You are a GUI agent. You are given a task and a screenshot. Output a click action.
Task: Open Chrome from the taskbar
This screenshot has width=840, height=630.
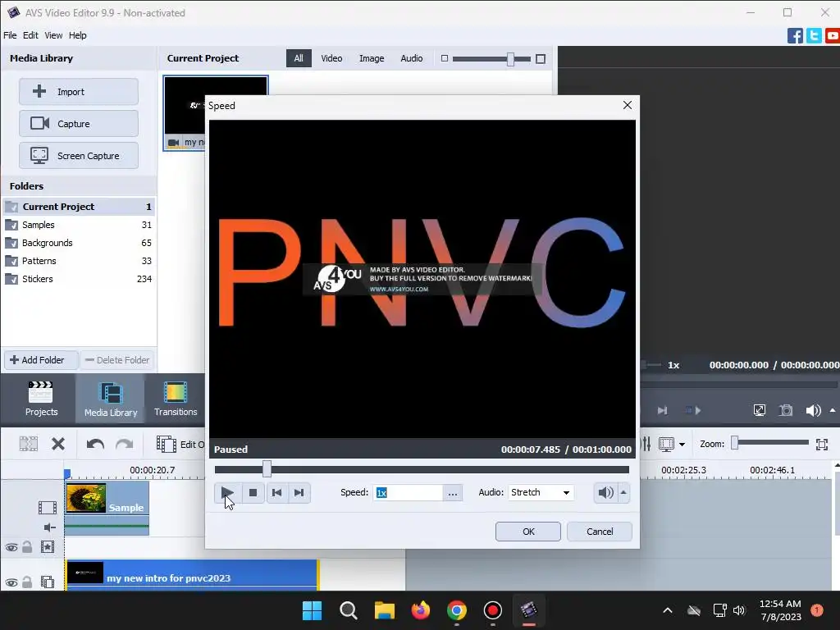pos(456,610)
